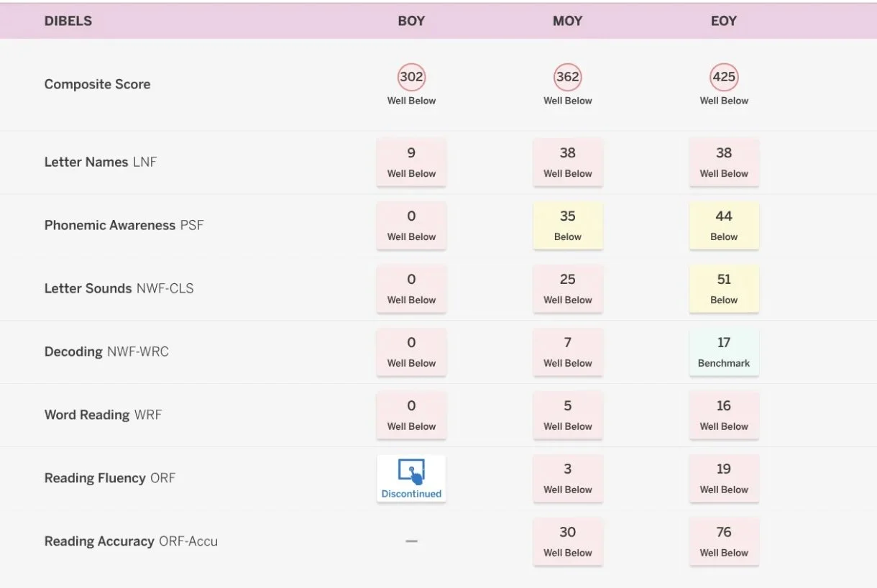Open Phonemic Awareness MOY score 35 card
877x588 pixels.
pyautogui.click(x=567, y=225)
